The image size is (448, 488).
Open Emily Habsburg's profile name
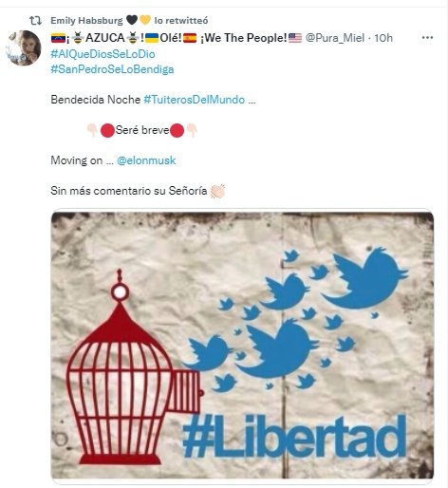tap(86, 21)
